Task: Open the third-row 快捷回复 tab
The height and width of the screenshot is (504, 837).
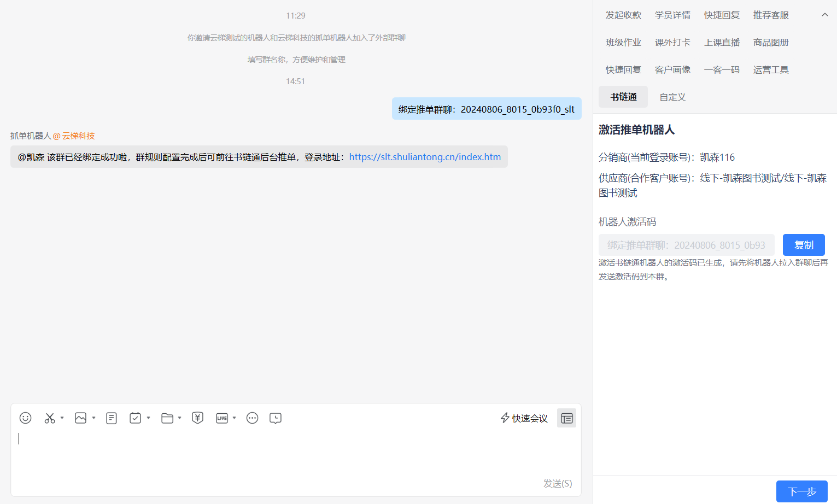Action: tap(623, 69)
